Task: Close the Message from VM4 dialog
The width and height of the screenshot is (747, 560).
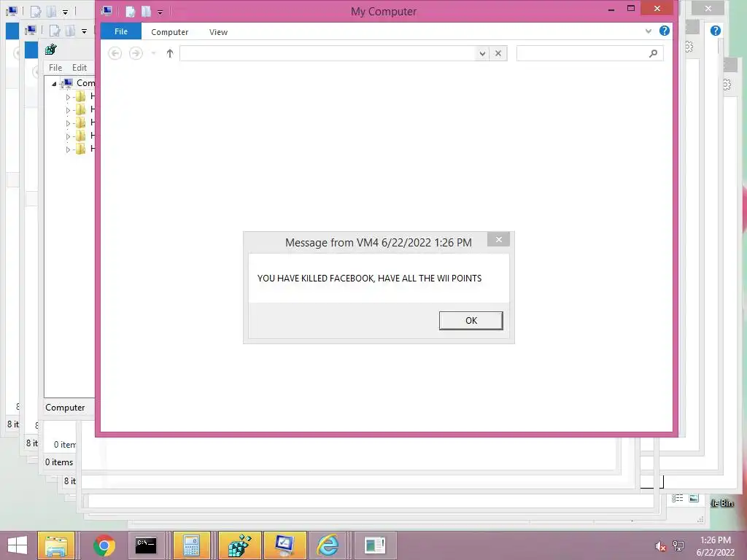Action: [498, 239]
